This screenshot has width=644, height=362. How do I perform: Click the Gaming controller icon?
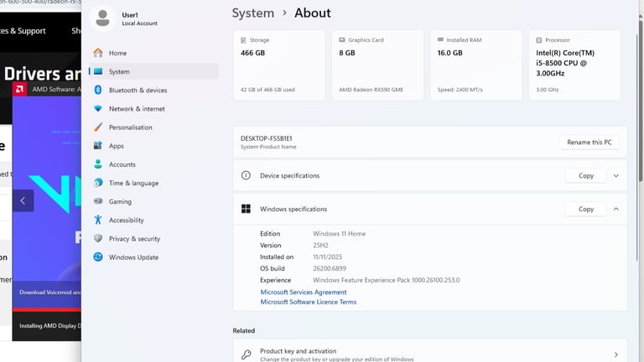pyautogui.click(x=98, y=201)
